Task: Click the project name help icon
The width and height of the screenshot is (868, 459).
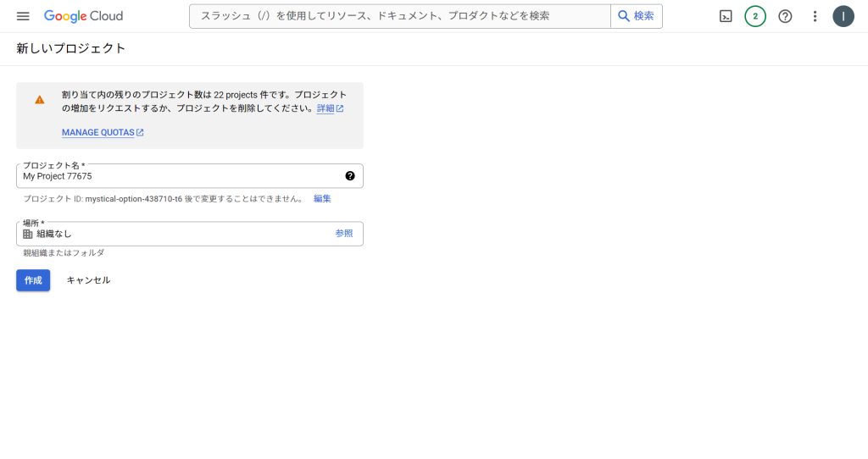Action: 350,176
